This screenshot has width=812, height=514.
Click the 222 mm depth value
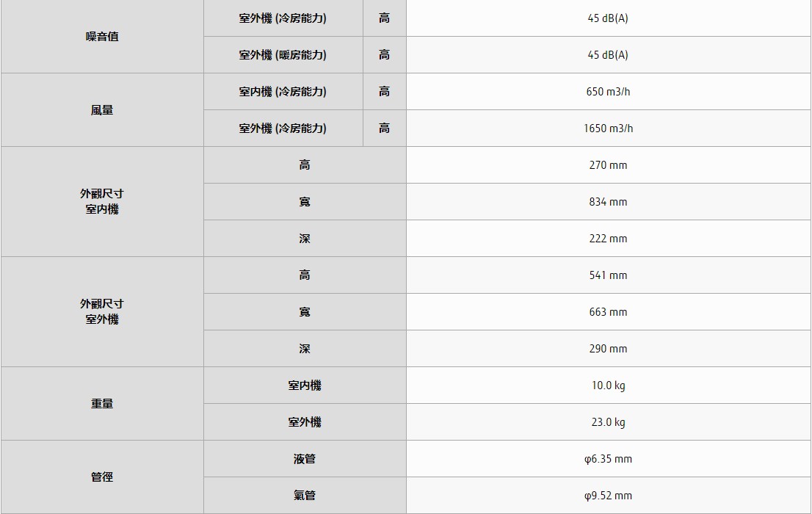(x=608, y=239)
